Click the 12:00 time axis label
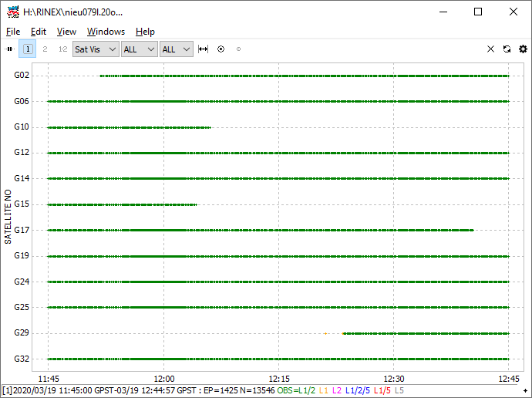 click(164, 379)
